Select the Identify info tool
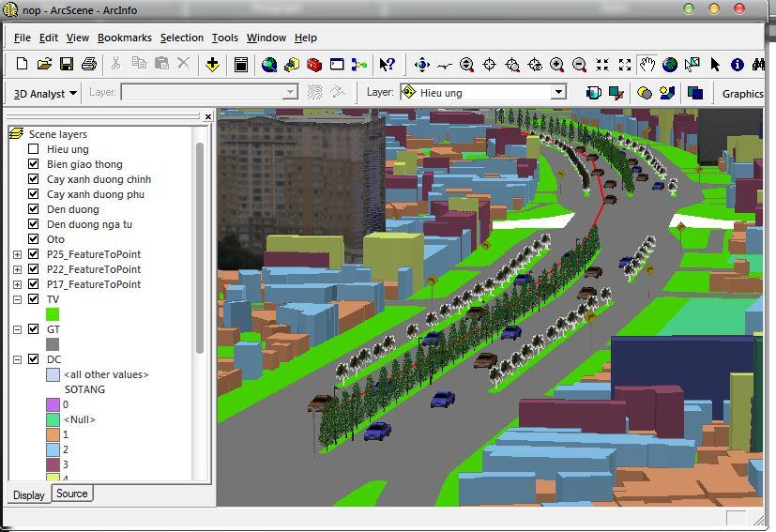This screenshot has width=776, height=532. tap(737, 64)
